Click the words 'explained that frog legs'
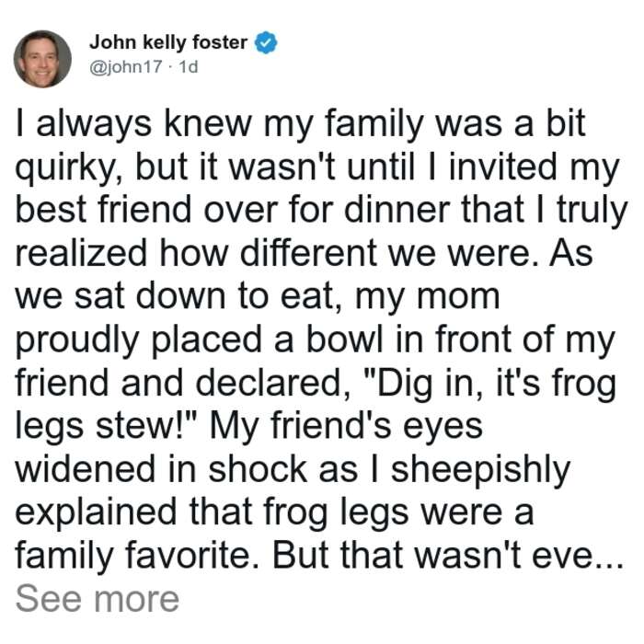The width and height of the screenshot is (644, 644). [213, 513]
